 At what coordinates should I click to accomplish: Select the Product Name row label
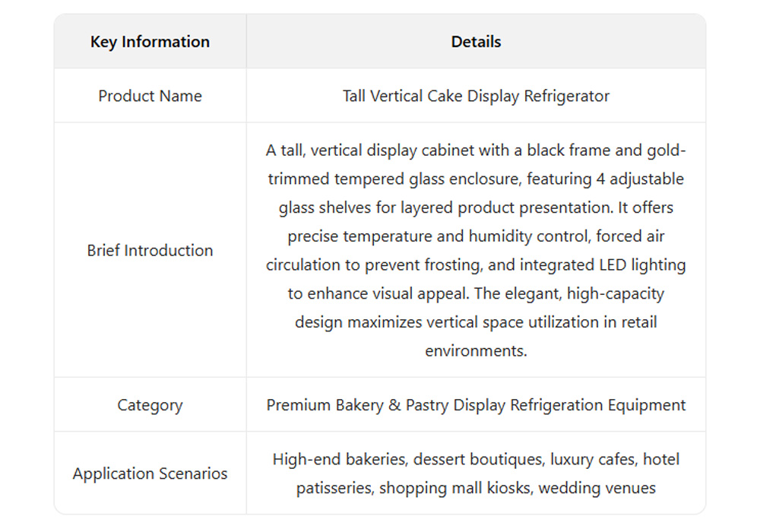click(x=150, y=96)
